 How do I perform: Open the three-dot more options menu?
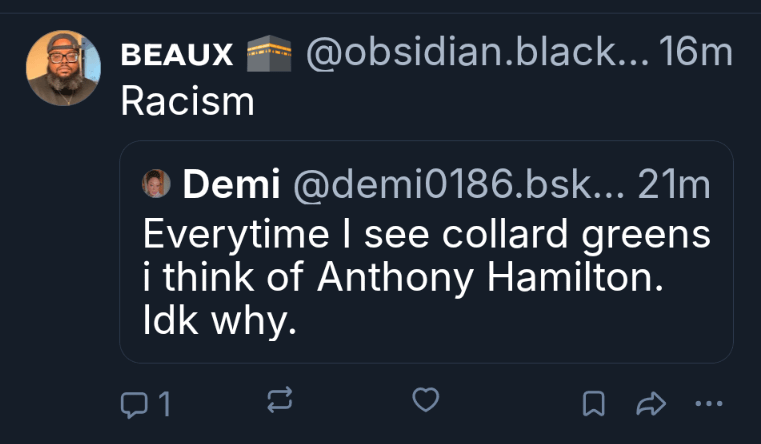(x=707, y=403)
